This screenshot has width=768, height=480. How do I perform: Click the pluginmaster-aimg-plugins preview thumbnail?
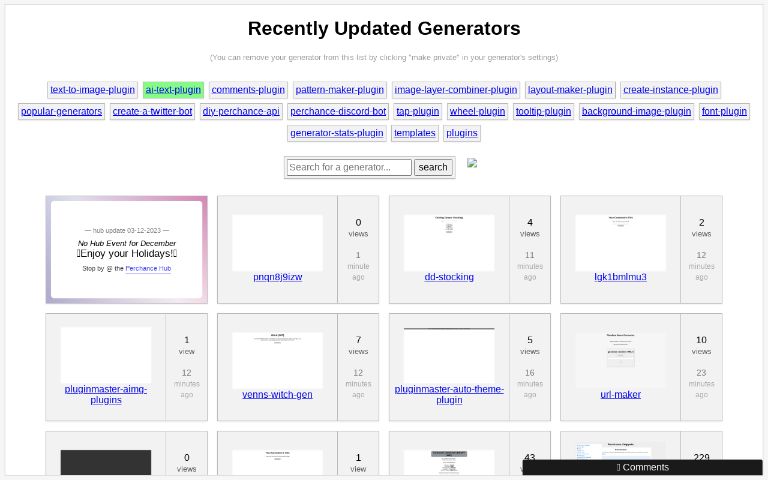click(x=106, y=355)
